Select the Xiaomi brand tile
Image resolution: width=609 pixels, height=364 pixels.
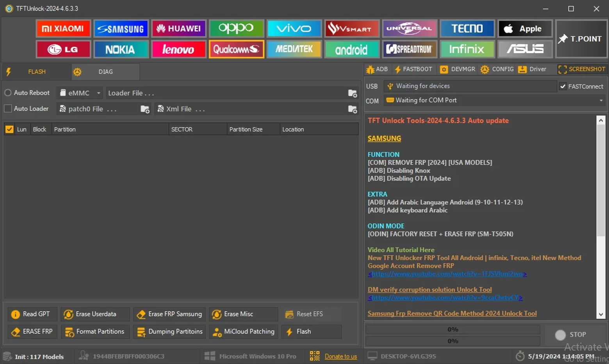[63, 28]
